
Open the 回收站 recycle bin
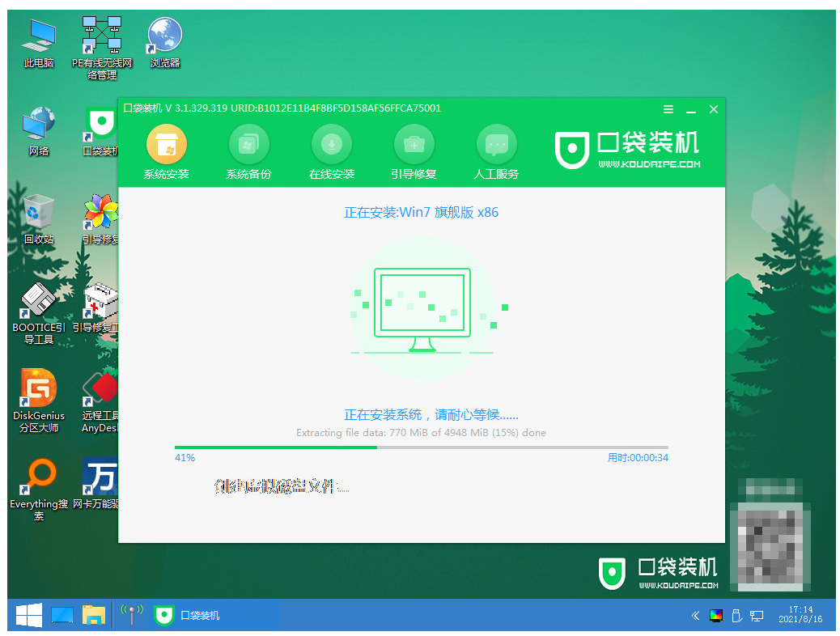coord(39,219)
